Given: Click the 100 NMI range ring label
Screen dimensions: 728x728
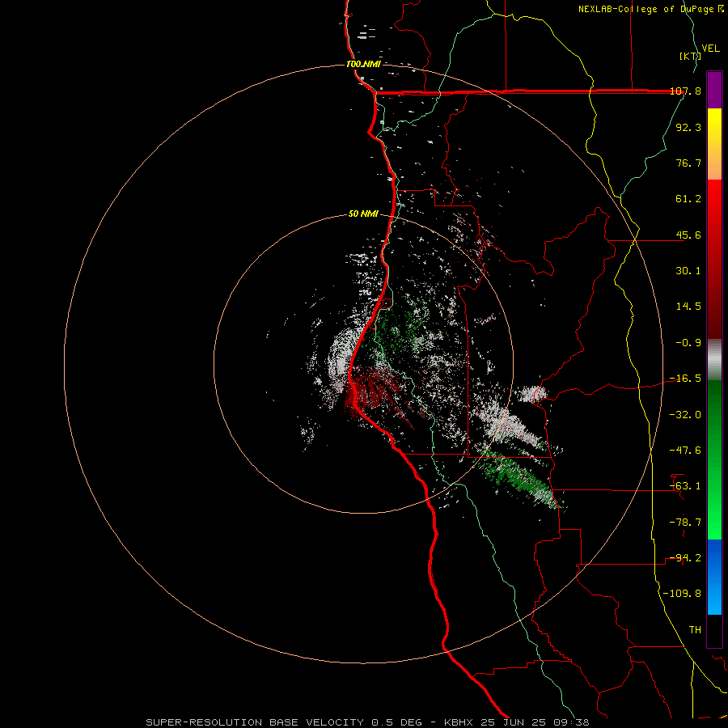Looking at the screenshot, I should (363, 64).
